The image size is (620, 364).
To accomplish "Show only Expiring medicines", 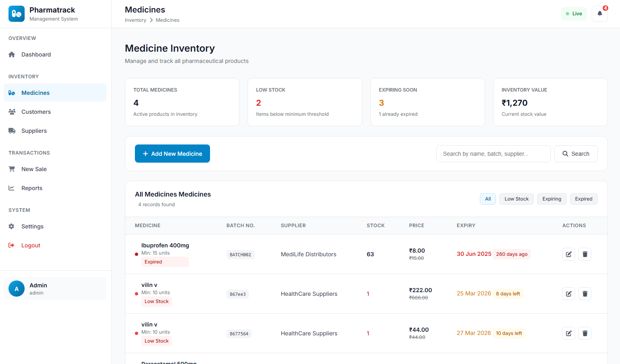I will coord(551,199).
